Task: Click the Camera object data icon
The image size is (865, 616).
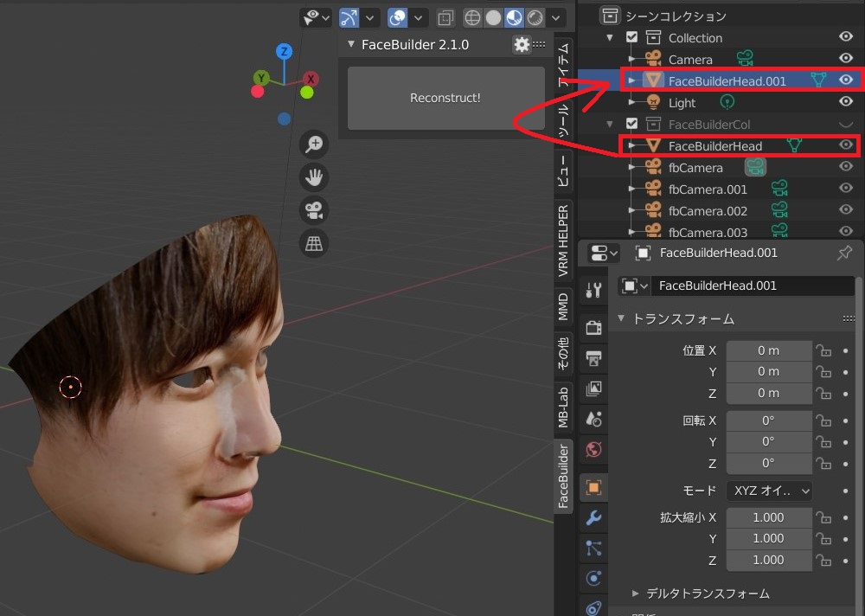Action: [x=746, y=58]
